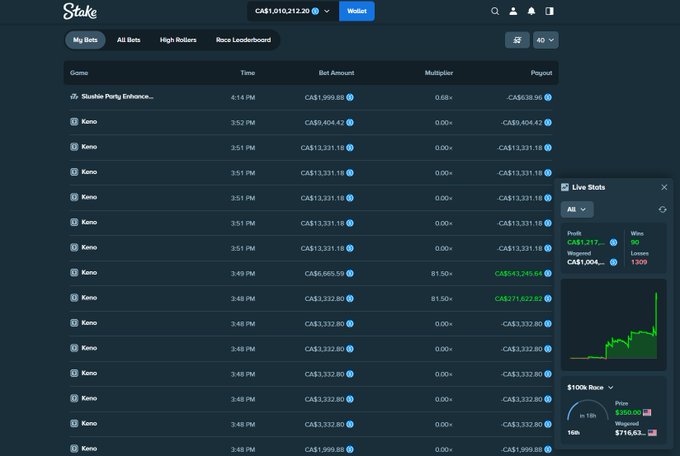Expand the $100k Race dropdown
The image size is (680, 456).
590,387
